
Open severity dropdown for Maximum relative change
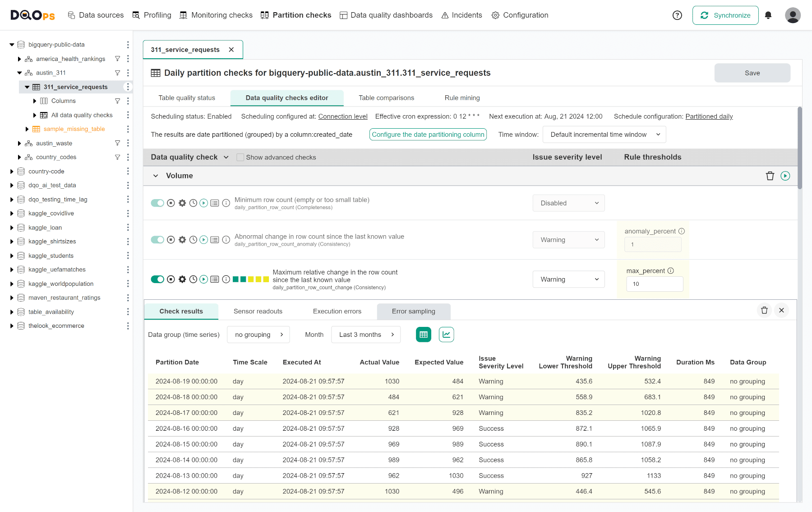coord(568,279)
